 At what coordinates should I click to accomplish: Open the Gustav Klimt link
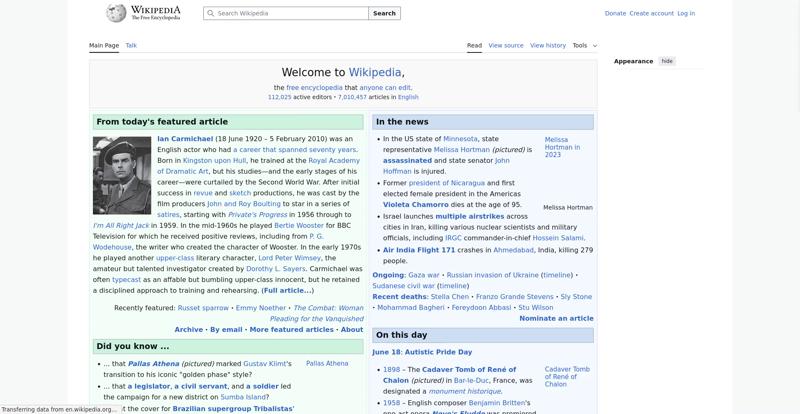(265, 364)
